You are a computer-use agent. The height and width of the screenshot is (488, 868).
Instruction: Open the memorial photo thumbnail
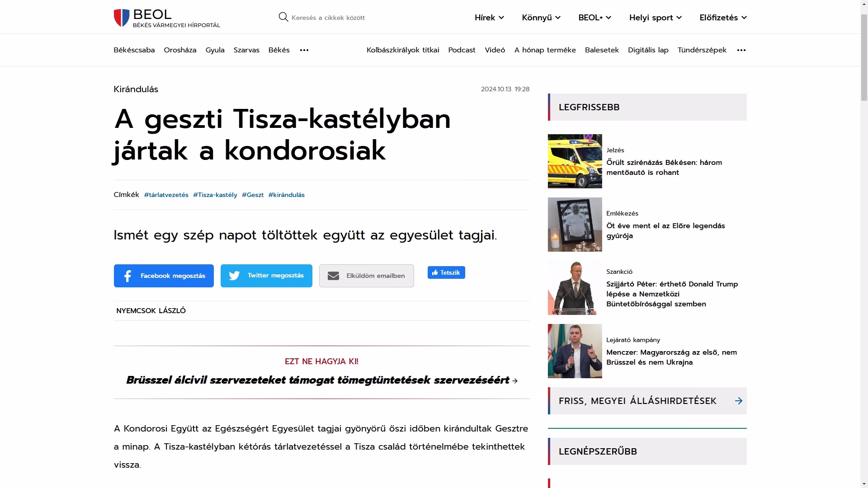click(x=575, y=225)
